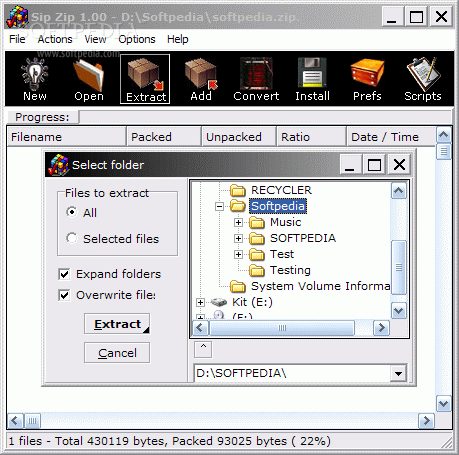Select the System Volume Information tree label
The height and width of the screenshot is (455, 459).
[320, 286]
